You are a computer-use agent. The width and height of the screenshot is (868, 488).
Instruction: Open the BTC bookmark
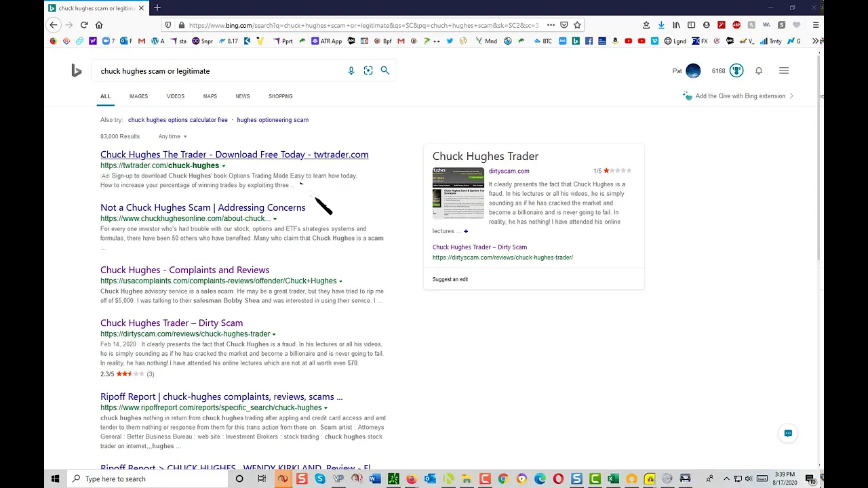542,41
